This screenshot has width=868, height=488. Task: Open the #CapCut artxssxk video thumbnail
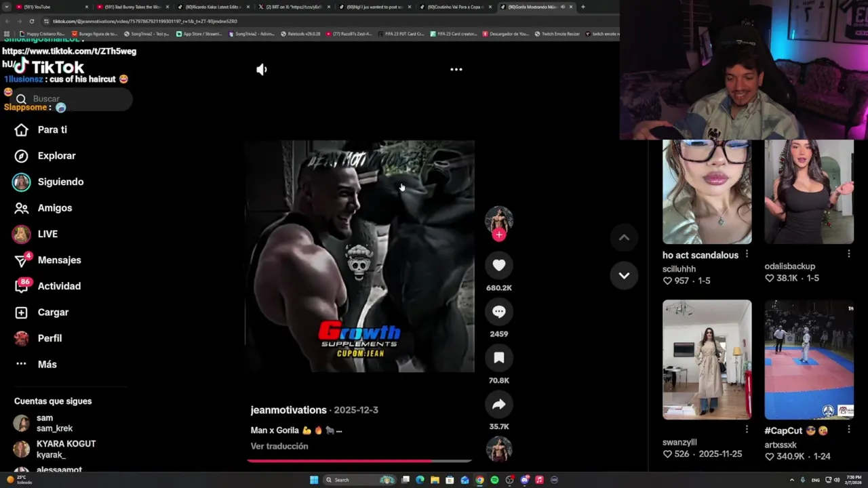pos(809,360)
